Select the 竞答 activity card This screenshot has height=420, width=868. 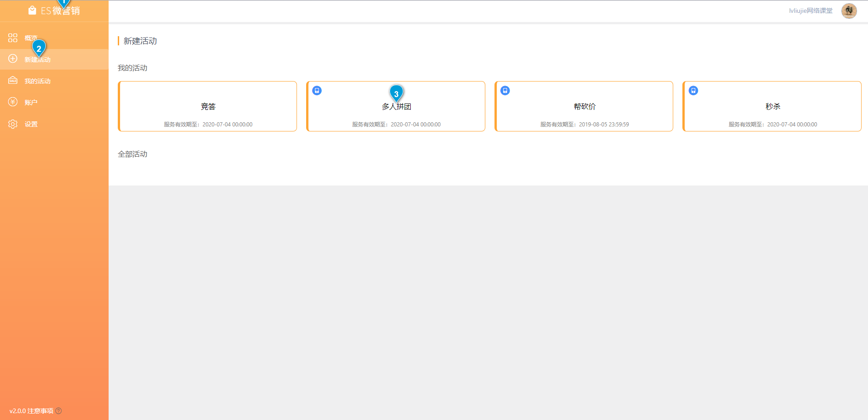208,106
